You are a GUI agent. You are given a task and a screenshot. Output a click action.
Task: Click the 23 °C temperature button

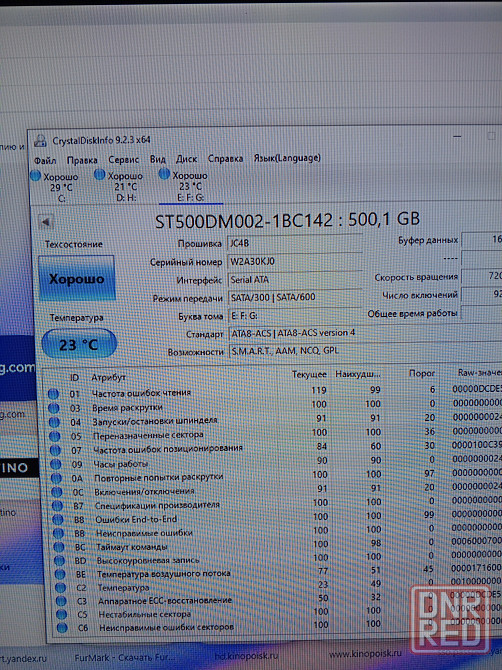79,344
